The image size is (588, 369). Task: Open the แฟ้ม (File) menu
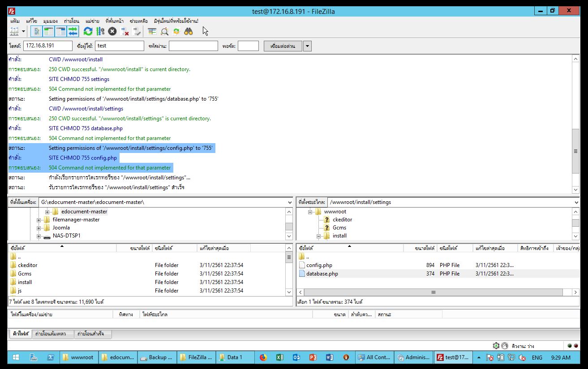[x=15, y=21]
